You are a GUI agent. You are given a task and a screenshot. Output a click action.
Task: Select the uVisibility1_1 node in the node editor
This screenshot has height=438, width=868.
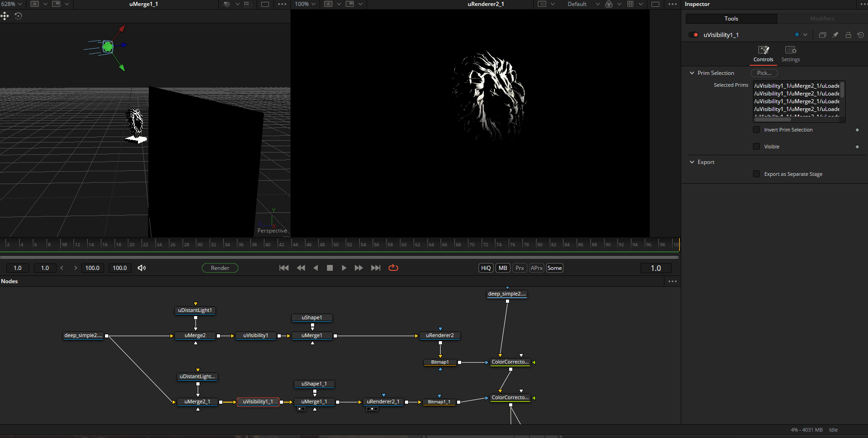point(258,402)
